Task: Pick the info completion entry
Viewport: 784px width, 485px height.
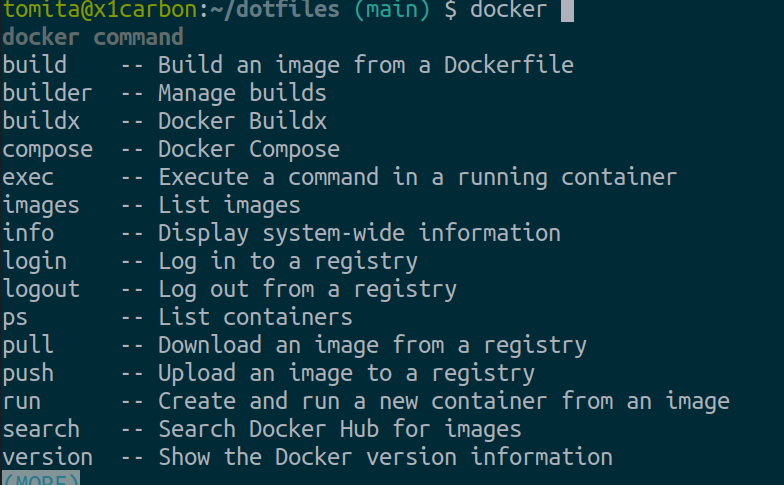Action: click(x=28, y=234)
